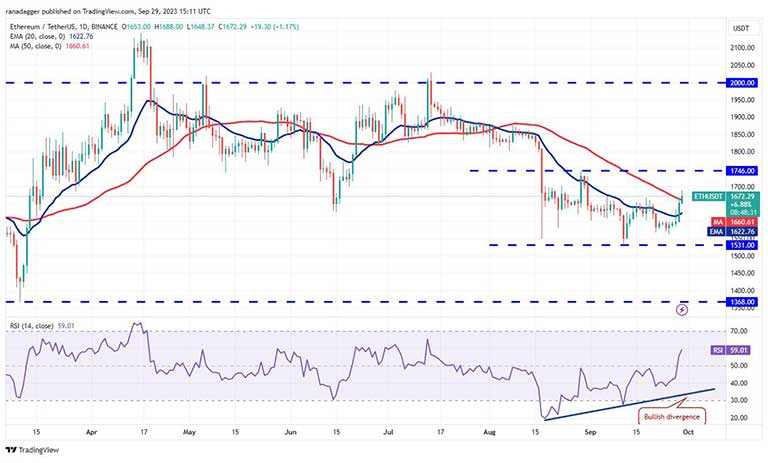Select the MA (50, close, 0) indicator legend

[x=49, y=46]
